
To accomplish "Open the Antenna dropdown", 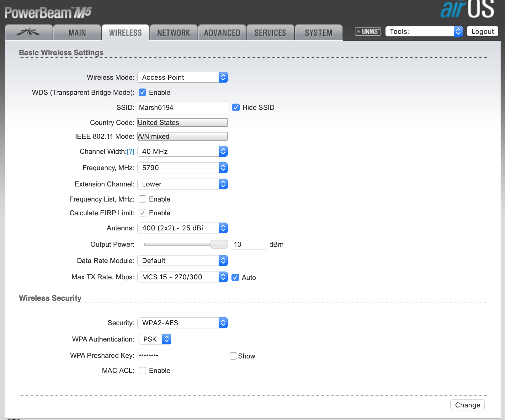I will [183, 228].
